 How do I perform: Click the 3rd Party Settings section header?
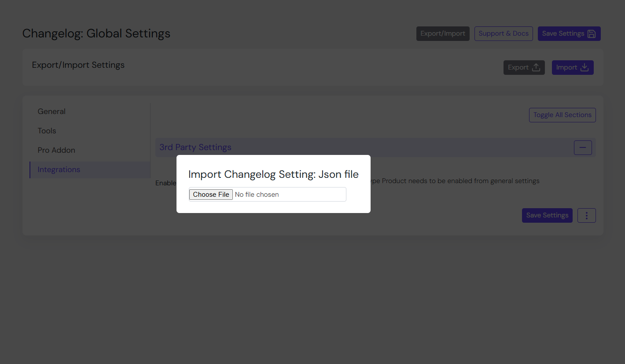tap(375, 147)
